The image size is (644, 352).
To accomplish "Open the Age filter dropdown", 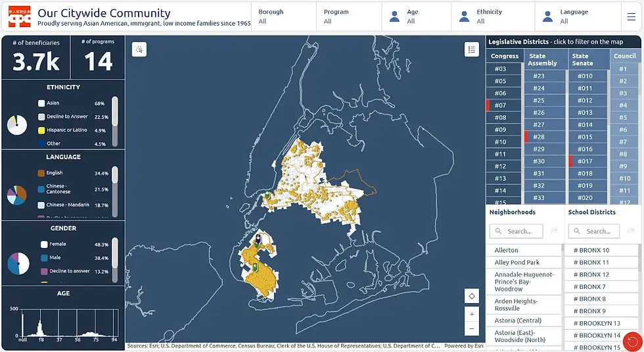I will (x=417, y=16).
